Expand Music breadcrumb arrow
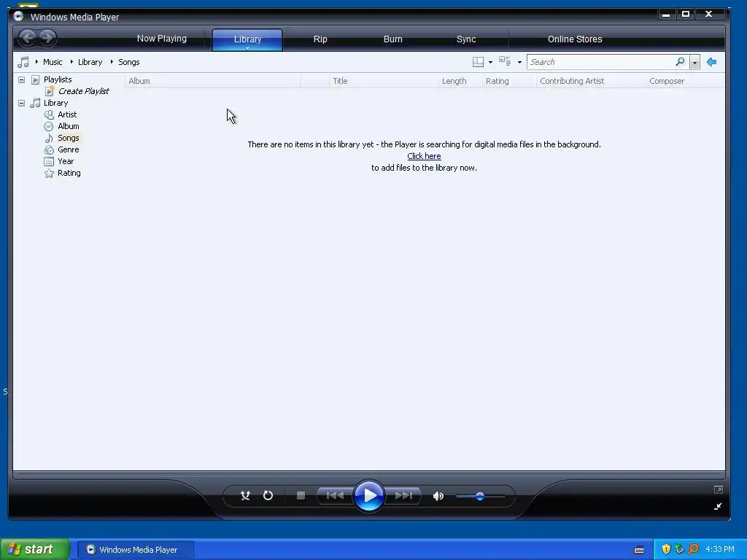Screen dimensions: 747x560 (36, 62)
